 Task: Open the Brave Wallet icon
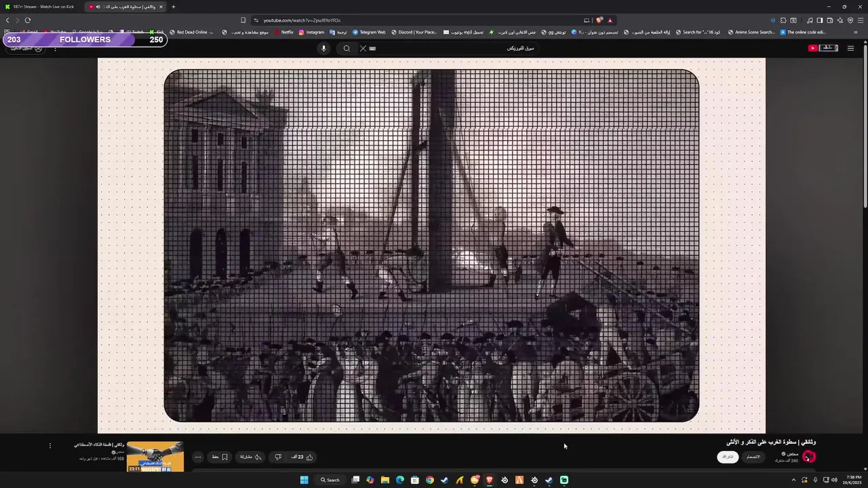coord(829,20)
